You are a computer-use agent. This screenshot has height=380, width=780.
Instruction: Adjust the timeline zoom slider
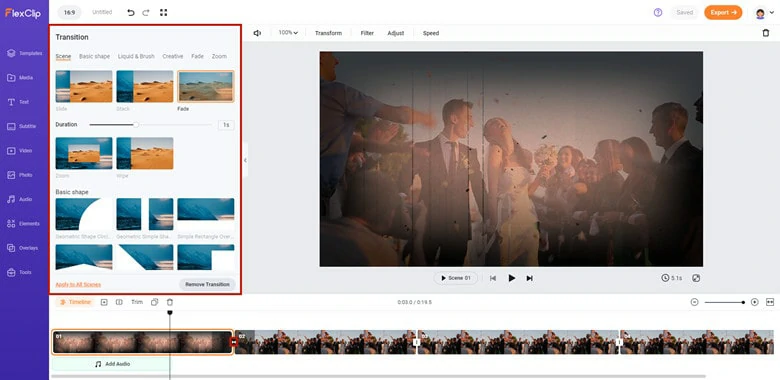tap(724, 302)
